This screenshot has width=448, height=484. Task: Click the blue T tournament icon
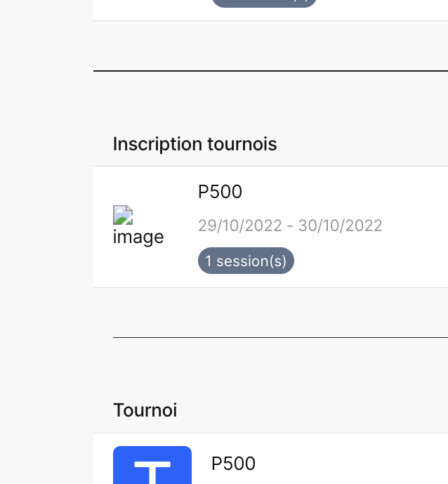152,465
